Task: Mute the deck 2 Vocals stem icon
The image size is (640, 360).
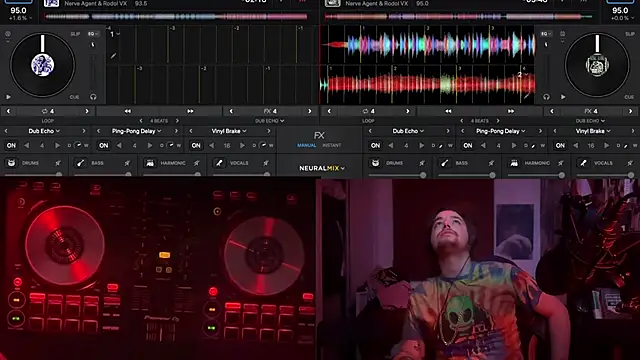Action: tap(583, 163)
